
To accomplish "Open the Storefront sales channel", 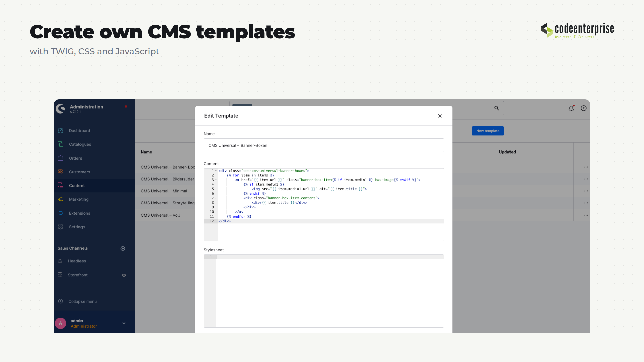I will point(77,275).
